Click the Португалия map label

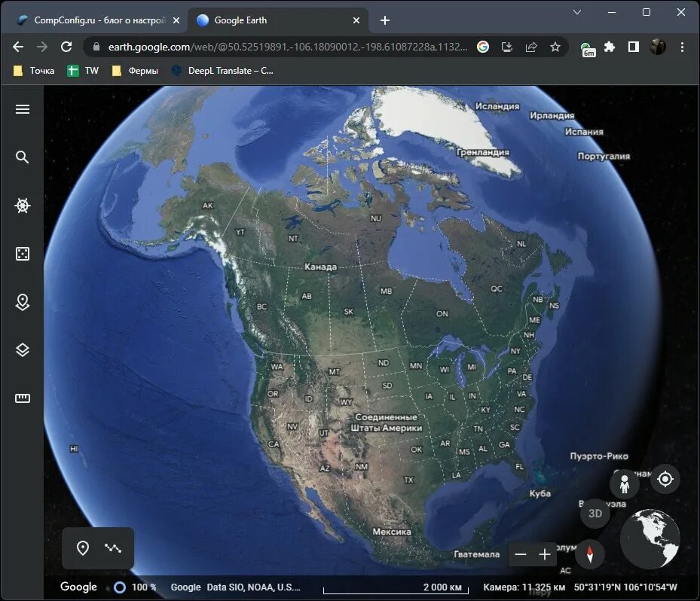click(x=604, y=156)
